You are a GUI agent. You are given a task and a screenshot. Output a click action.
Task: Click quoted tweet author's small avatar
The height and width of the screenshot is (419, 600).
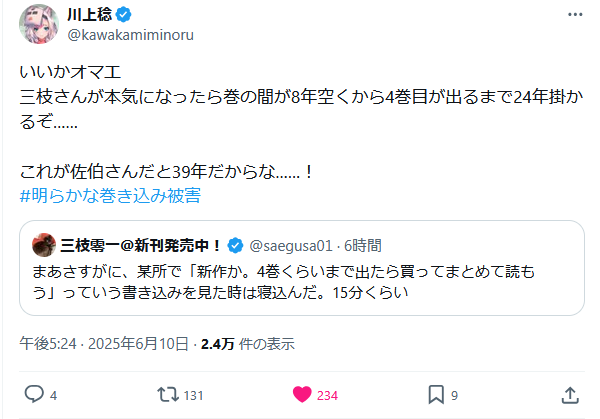tap(43, 245)
